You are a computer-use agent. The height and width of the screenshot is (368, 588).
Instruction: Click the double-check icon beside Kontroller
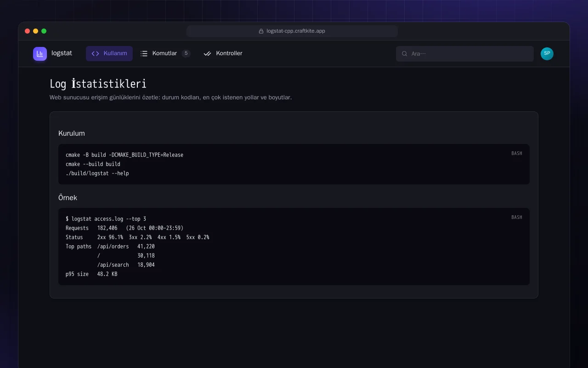tap(207, 53)
